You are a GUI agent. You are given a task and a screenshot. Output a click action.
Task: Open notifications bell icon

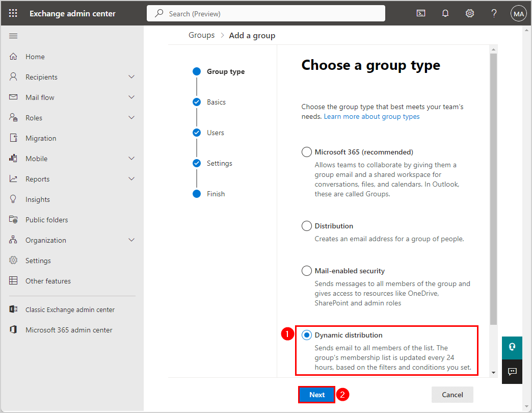click(445, 13)
